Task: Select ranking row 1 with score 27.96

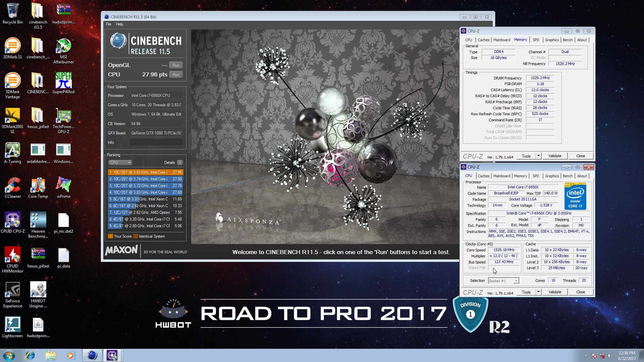Action: click(x=146, y=172)
